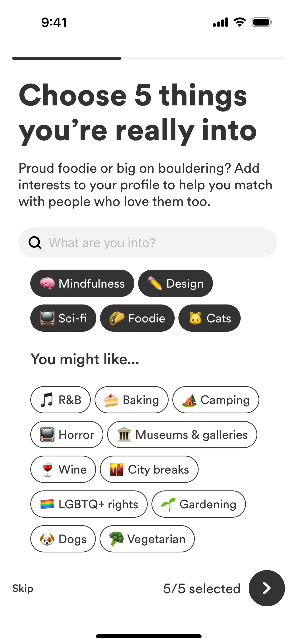Skip the interests selection step
Image resolution: width=297 pixels, height=644 pixels.
[23, 588]
